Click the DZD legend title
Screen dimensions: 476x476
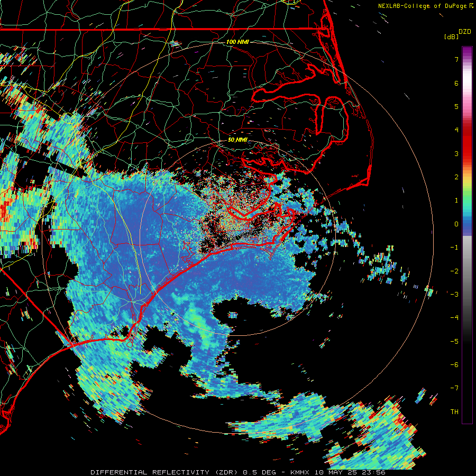[x=465, y=32]
